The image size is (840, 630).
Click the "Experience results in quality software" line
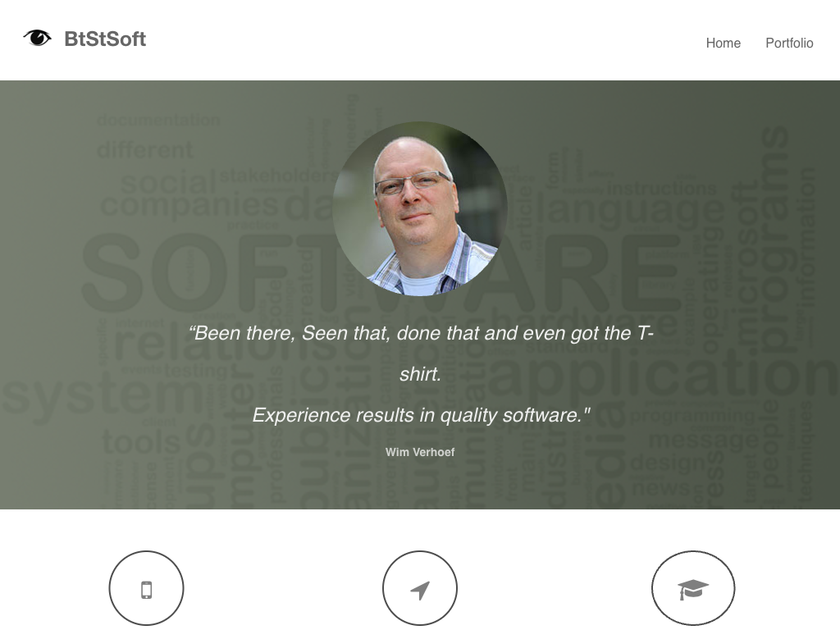click(x=421, y=415)
